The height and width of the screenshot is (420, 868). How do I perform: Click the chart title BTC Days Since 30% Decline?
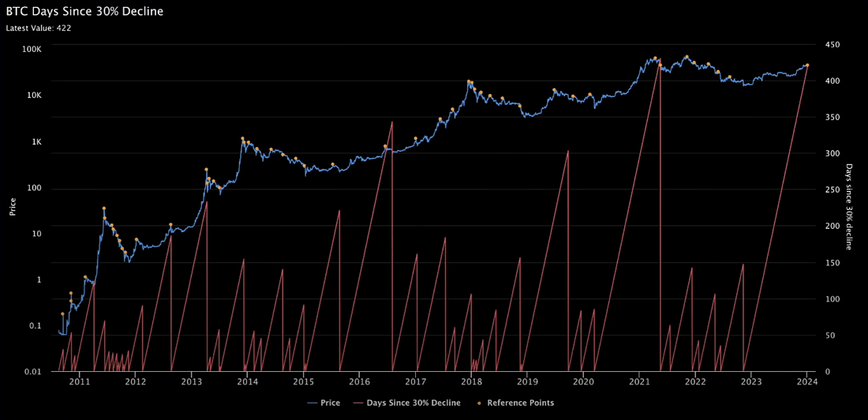[x=84, y=10]
